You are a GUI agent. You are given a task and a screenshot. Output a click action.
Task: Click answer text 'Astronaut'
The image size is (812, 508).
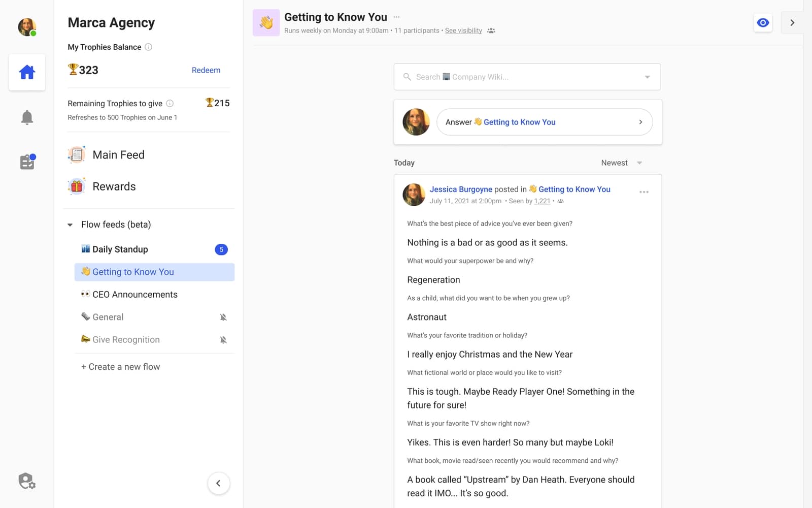pos(427,317)
